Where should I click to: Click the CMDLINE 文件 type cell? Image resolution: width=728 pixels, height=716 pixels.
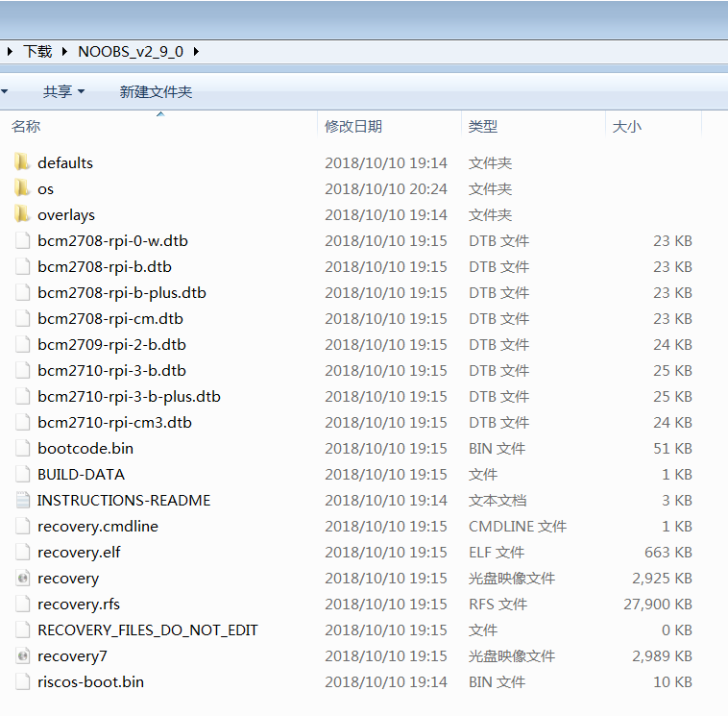(x=518, y=527)
